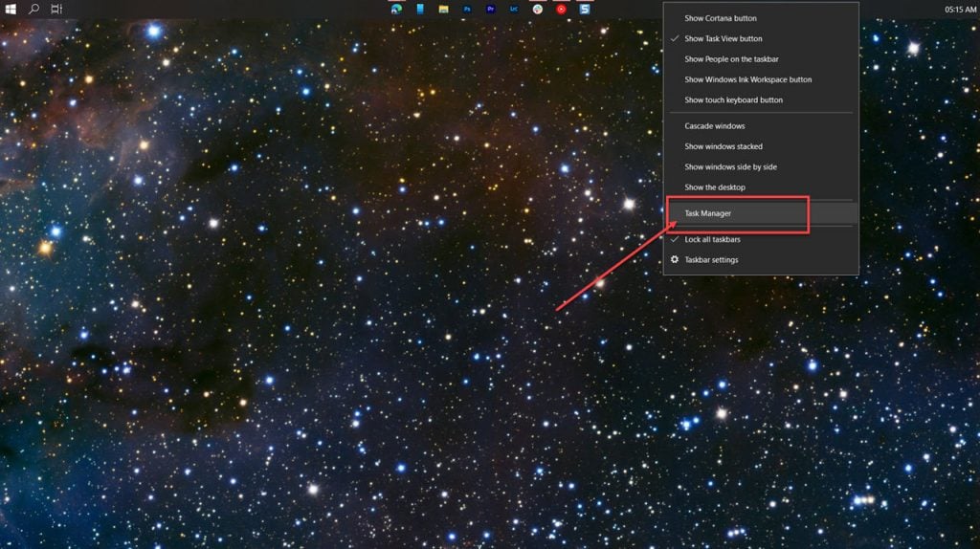Screen dimensions: 980x549
Task: Launch Photoshop from the taskbar
Action: coord(467,9)
